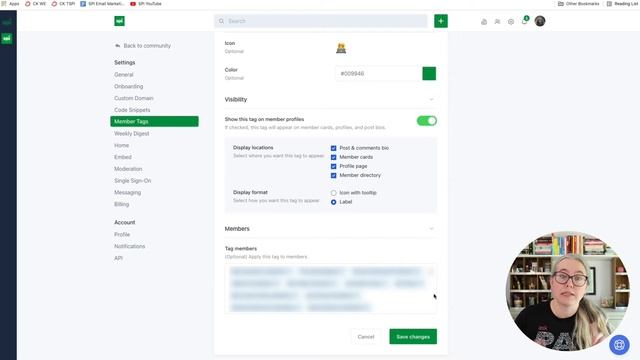Screen dimensions: 640x360
Task: Open Onboarding settings
Action: click(129, 87)
